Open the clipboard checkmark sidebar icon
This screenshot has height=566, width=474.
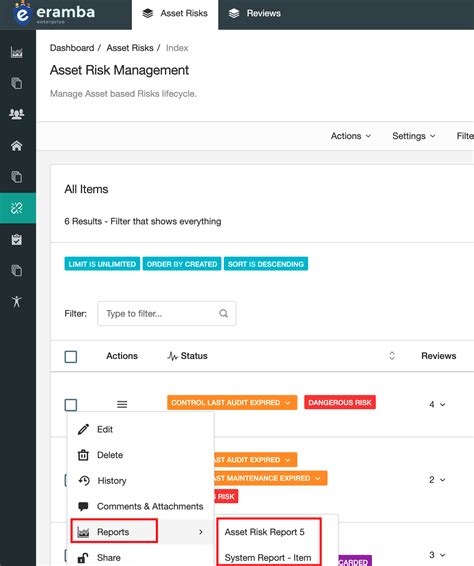17,239
